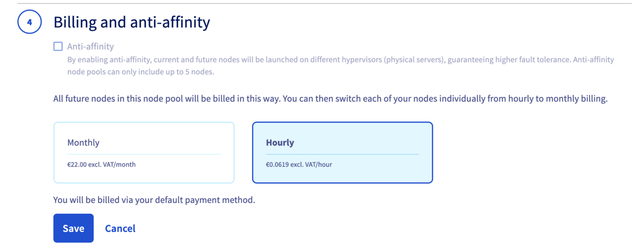
Task: Enable the Anti-affinity checkbox
Action: pos(58,46)
